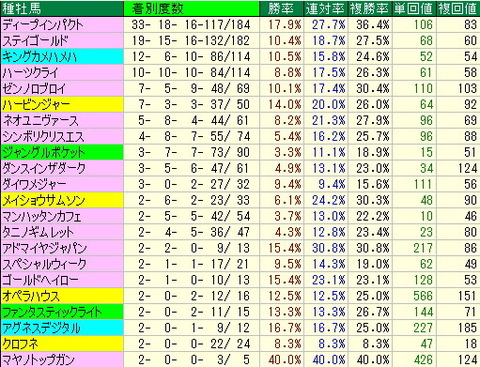Viewport: 480px width, 367px height.
Task: Click 複回値 185 in アグネスデジタル row
Action: (467, 328)
